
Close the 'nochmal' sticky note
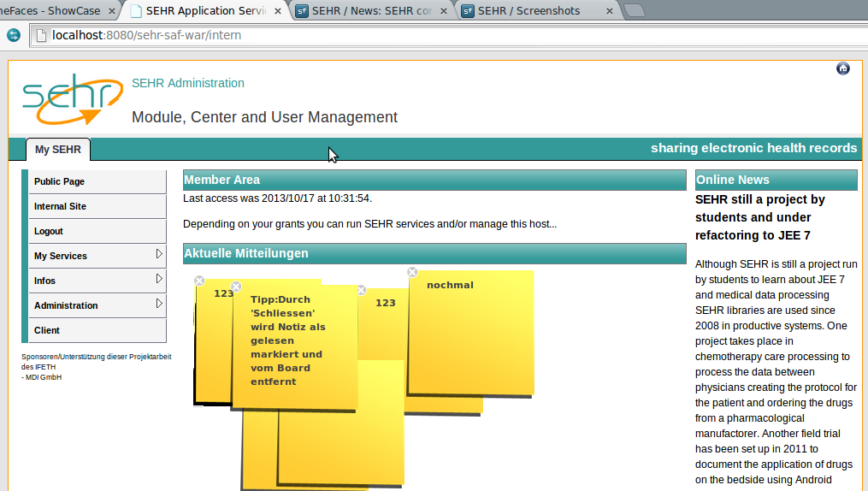412,272
